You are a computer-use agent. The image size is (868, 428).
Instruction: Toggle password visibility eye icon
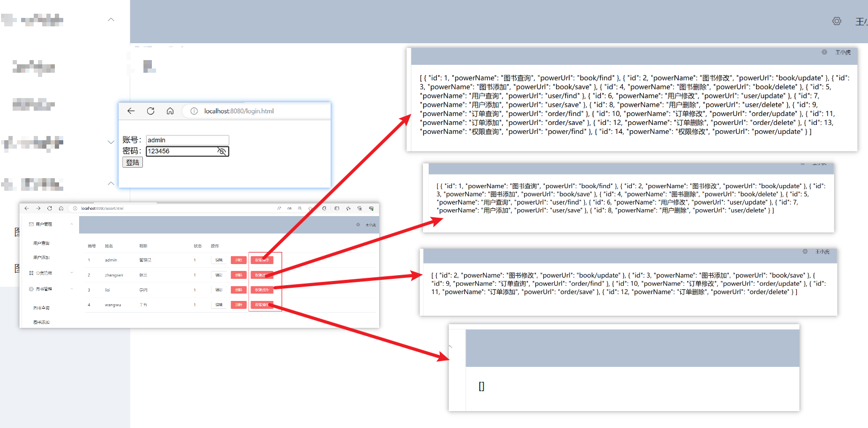pos(222,151)
